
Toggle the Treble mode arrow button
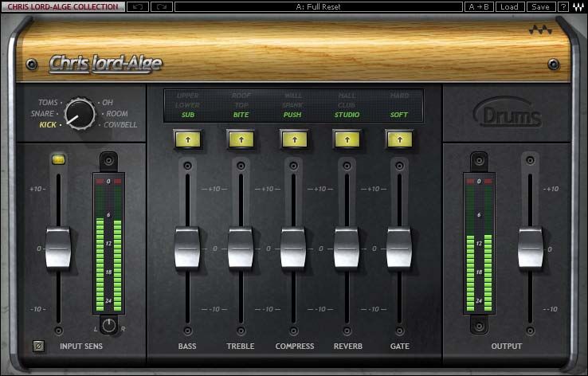pyautogui.click(x=241, y=140)
